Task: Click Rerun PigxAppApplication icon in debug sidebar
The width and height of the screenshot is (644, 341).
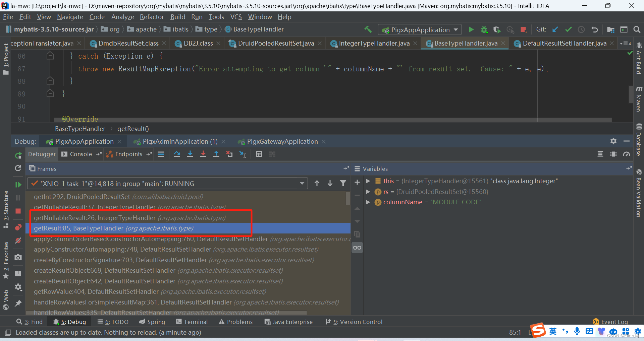Action: 18,155
